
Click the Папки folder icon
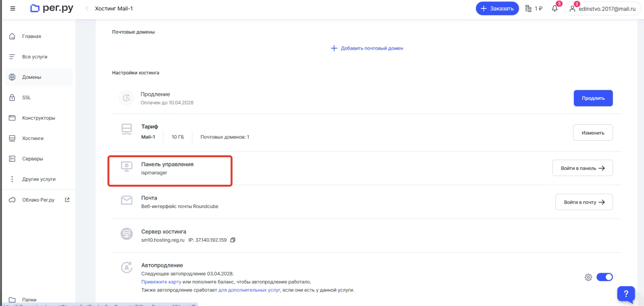(x=12, y=300)
